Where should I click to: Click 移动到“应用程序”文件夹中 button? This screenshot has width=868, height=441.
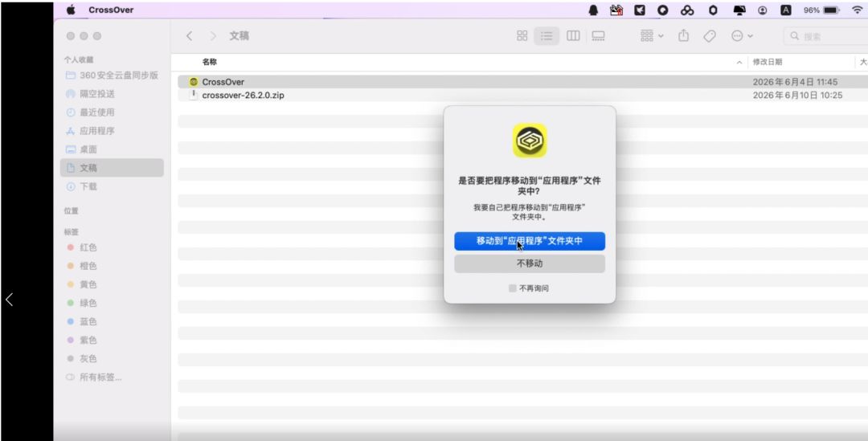530,241
